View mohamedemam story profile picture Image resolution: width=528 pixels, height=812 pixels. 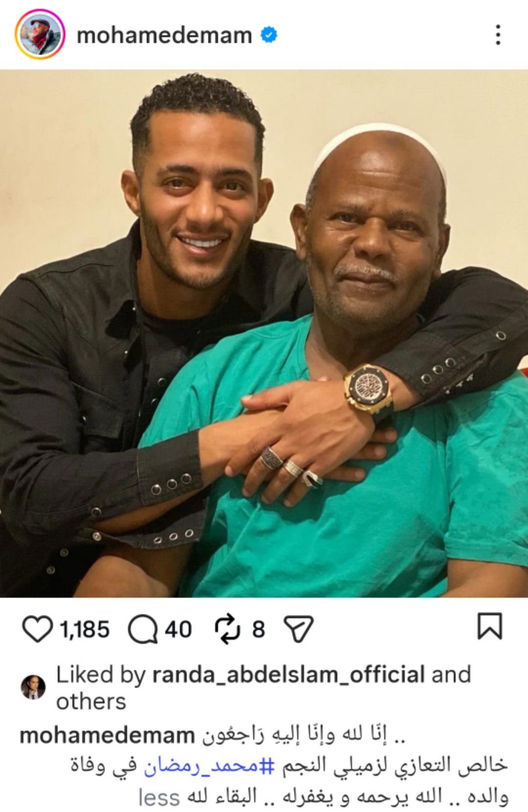40,34
